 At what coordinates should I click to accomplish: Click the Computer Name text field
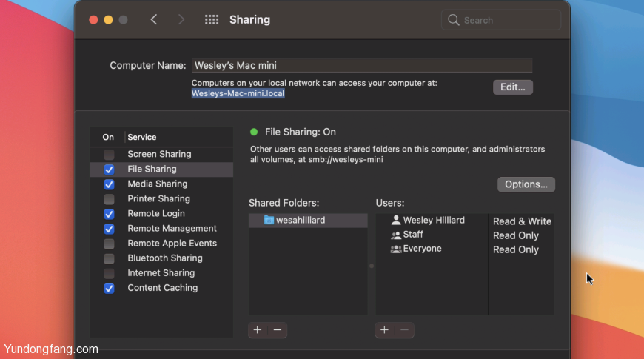pyautogui.click(x=362, y=65)
